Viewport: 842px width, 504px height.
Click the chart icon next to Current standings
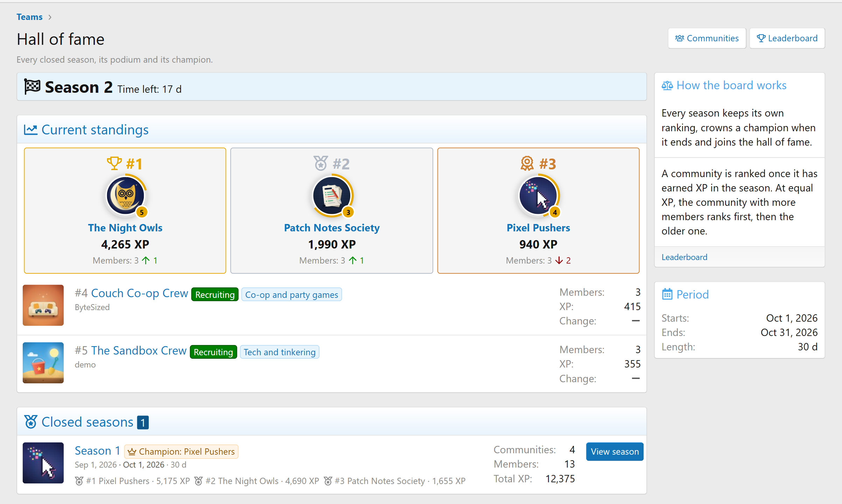pos(30,130)
